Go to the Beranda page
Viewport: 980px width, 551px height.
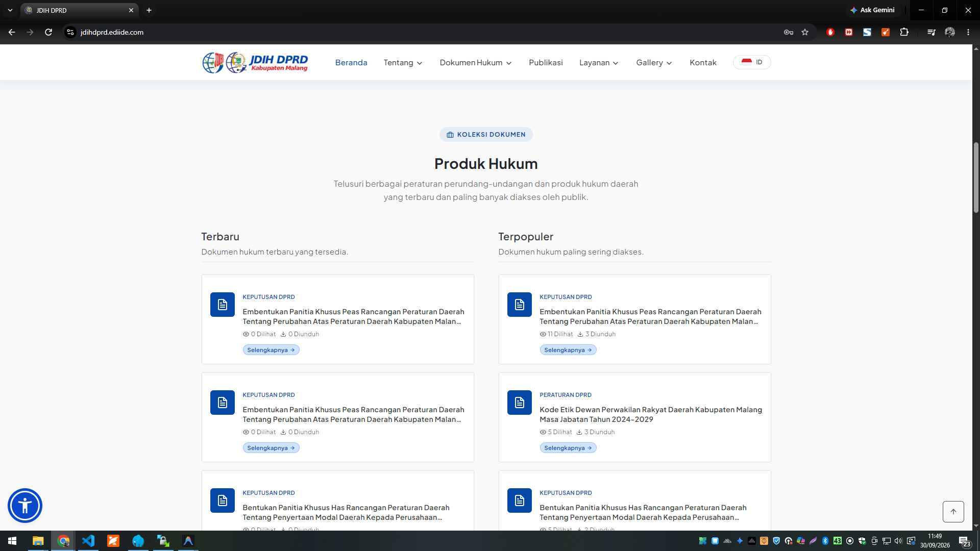(351, 63)
